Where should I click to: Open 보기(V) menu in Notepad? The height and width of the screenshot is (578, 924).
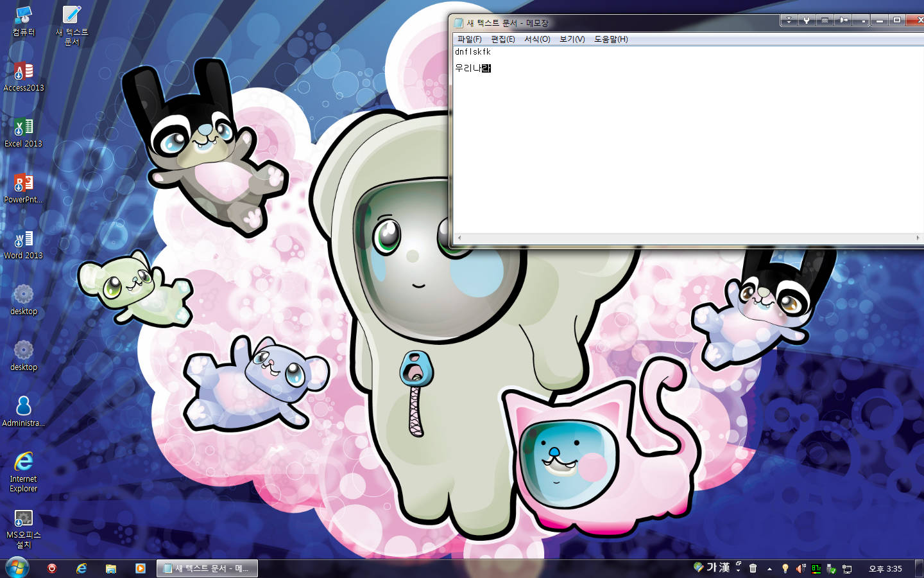click(x=572, y=39)
